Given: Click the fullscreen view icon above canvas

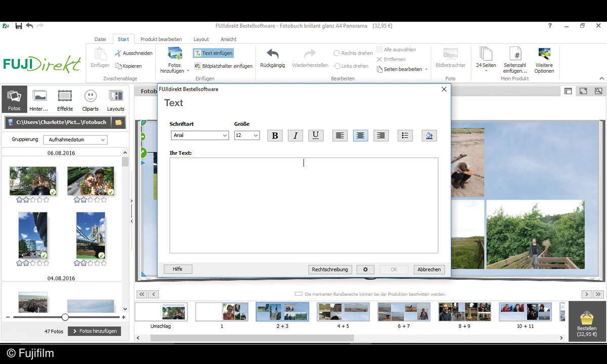Looking at the screenshot, I should click(583, 91).
